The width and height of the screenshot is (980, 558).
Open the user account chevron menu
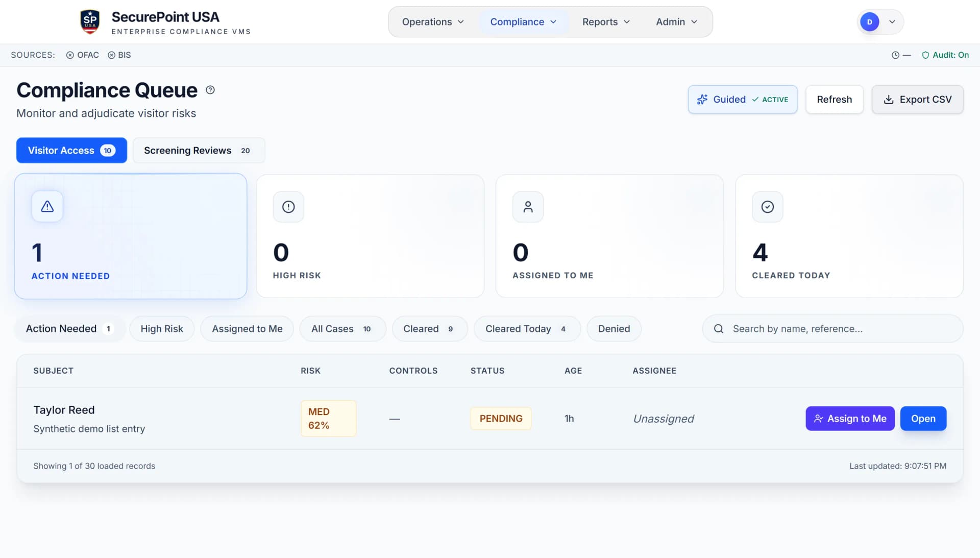(x=892, y=22)
